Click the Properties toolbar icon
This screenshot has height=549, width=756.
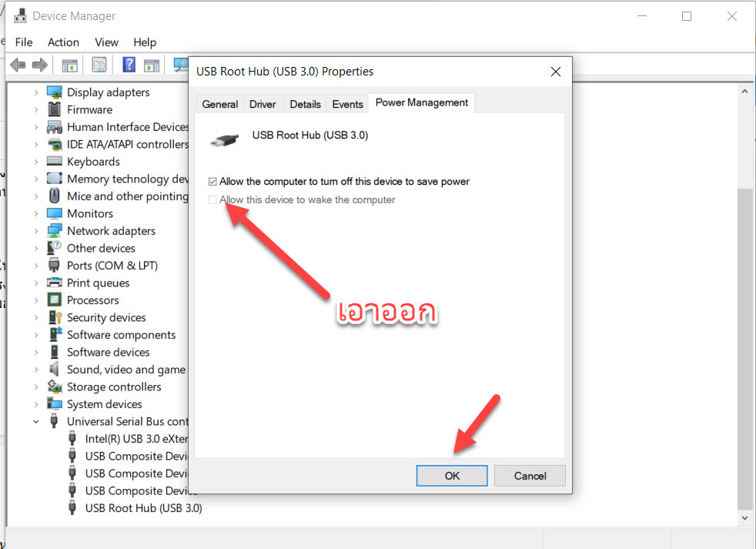pyautogui.click(x=99, y=65)
